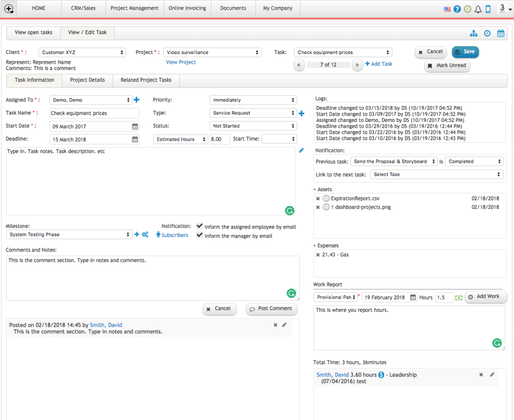Remove the ExpirationReport.csv asset

[318, 198]
